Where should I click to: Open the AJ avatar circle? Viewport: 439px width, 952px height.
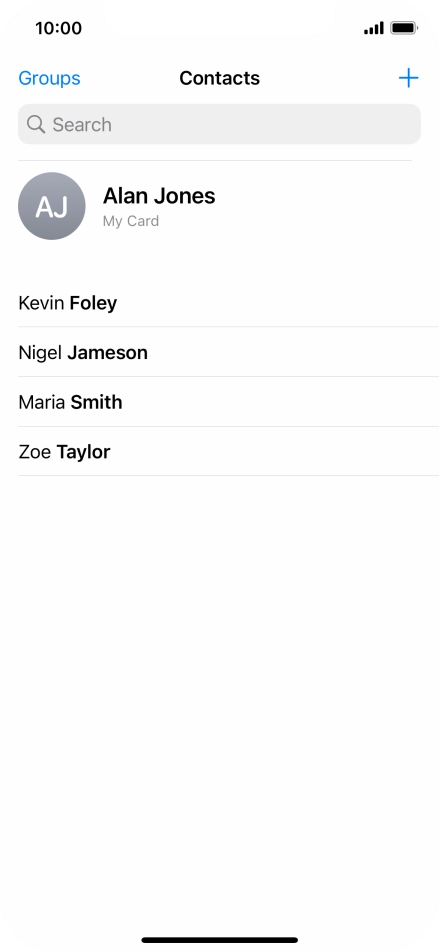[x=52, y=206]
